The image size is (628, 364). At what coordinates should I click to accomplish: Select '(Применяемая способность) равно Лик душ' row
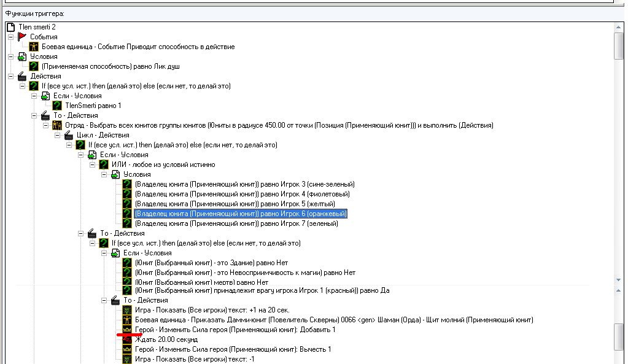coord(110,66)
